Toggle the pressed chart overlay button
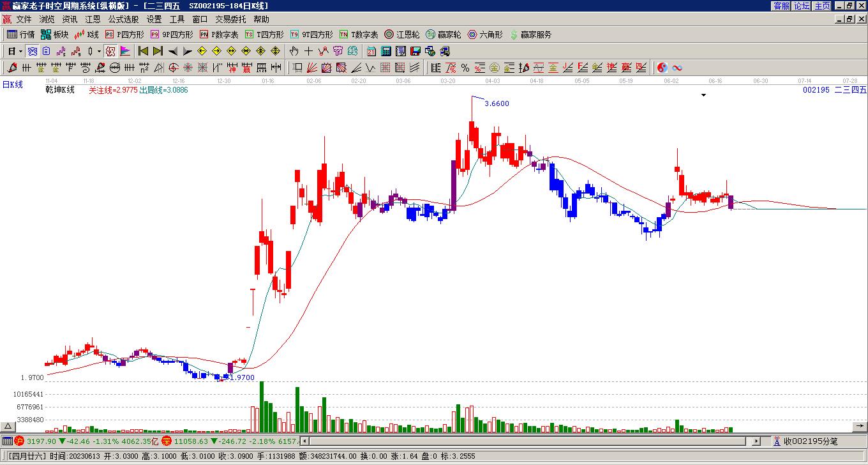 [32, 51]
